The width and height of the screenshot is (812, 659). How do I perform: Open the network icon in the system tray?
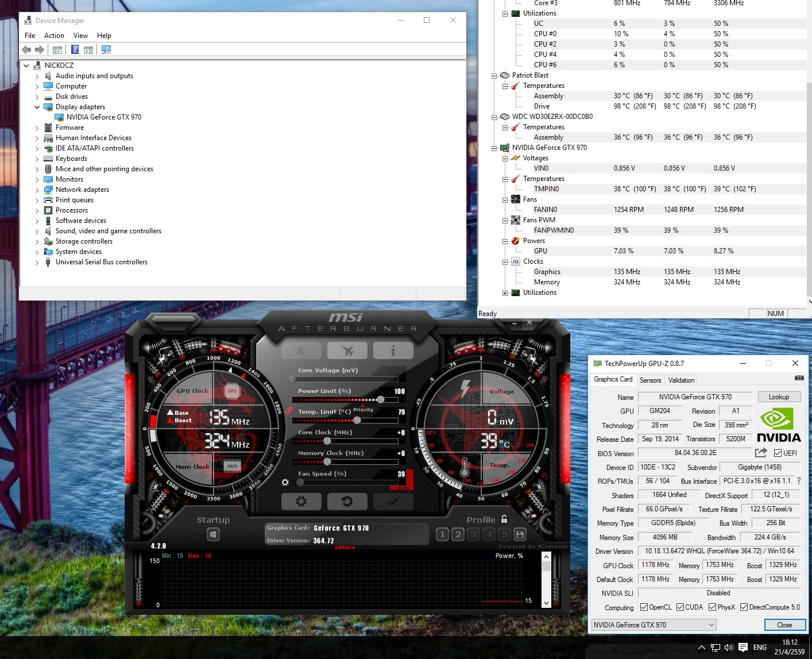tap(716, 648)
